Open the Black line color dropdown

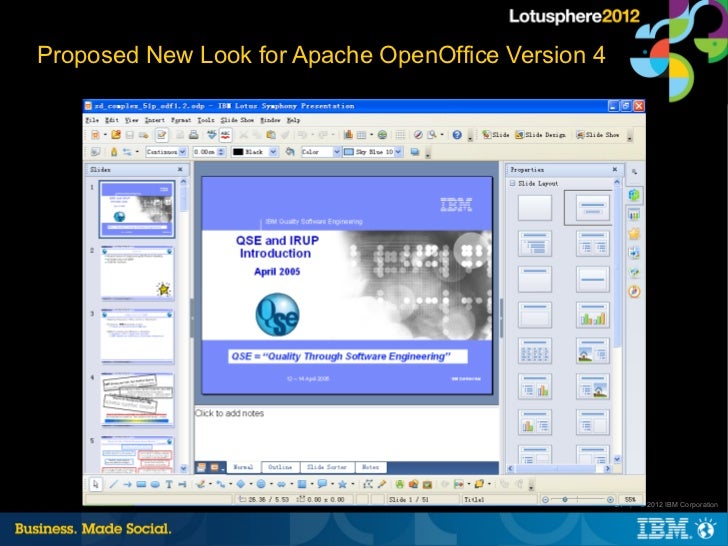click(273, 152)
